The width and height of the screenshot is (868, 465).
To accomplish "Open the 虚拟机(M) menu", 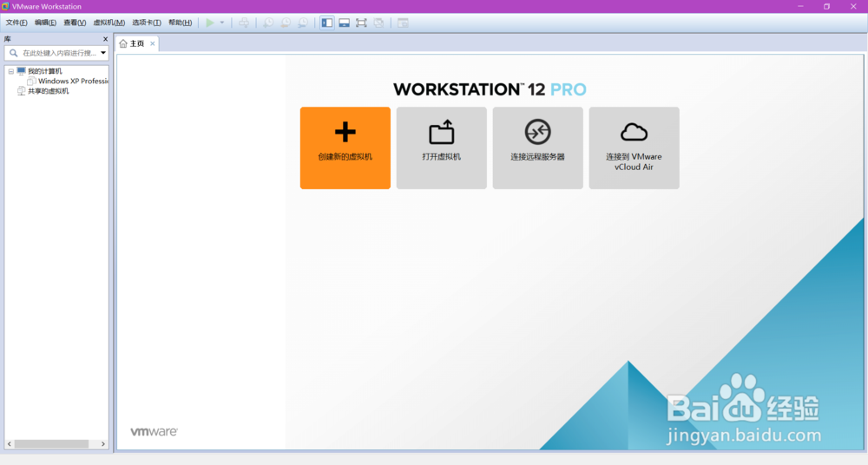I will click(109, 23).
